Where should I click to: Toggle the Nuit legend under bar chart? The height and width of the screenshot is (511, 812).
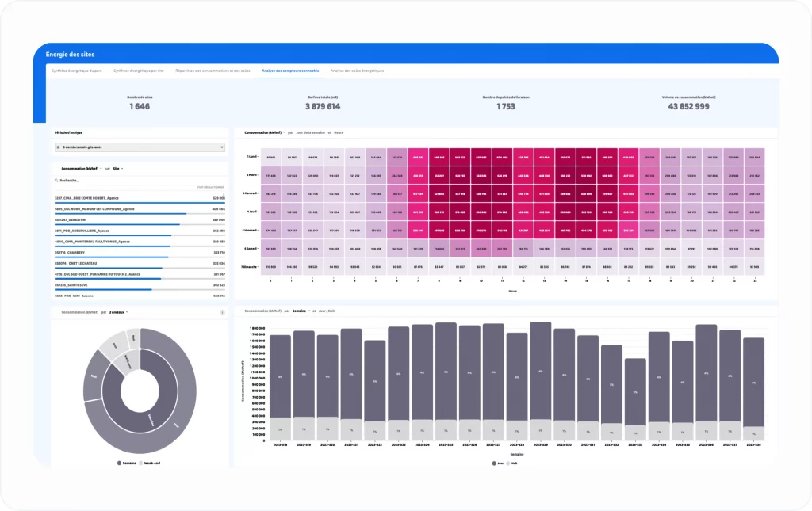click(x=514, y=462)
